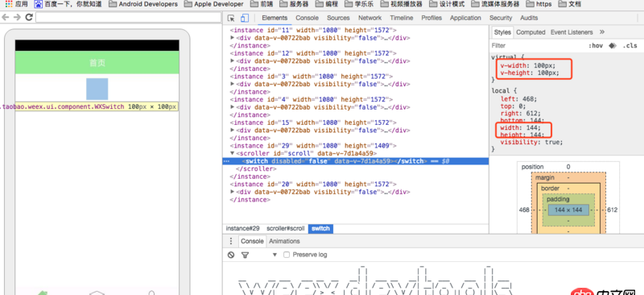Screen dimensions: 644x295
Task: Switch to the Sources tab
Action: [338, 18]
